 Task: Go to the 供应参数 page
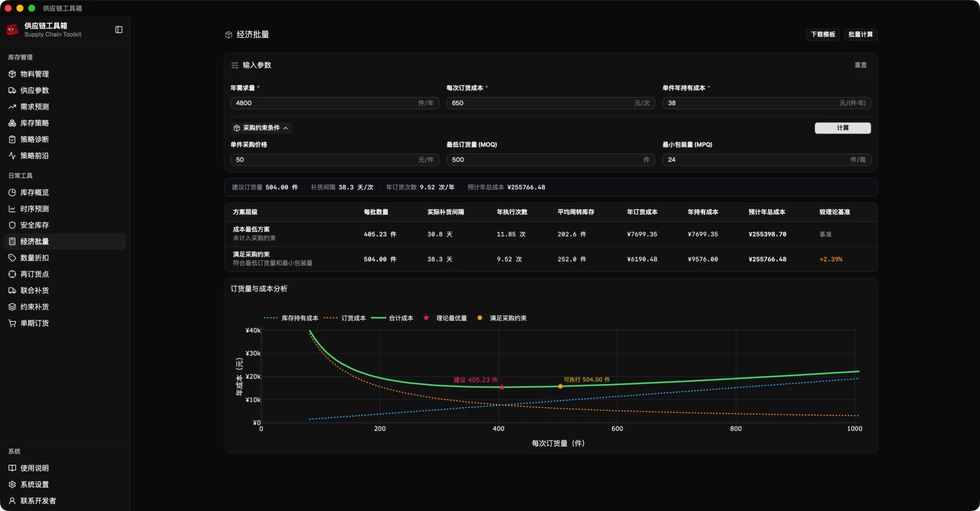click(x=65, y=90)
